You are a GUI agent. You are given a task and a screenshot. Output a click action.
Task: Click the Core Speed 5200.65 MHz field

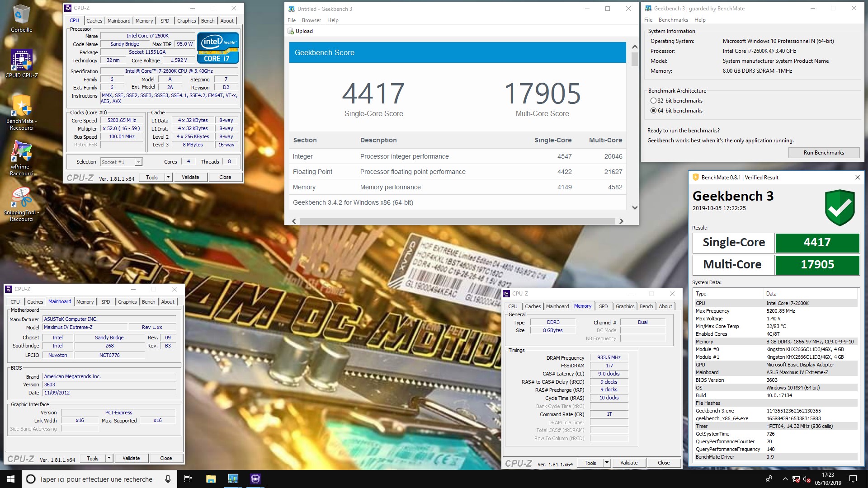pyautogui.click(x=122, y=121)
